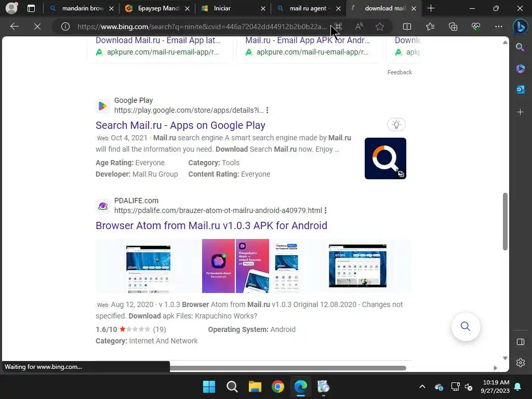Open Browser Atom from Mail.ru APK link
The height and width of the screenshot is (399, 532).
point(211,225)
